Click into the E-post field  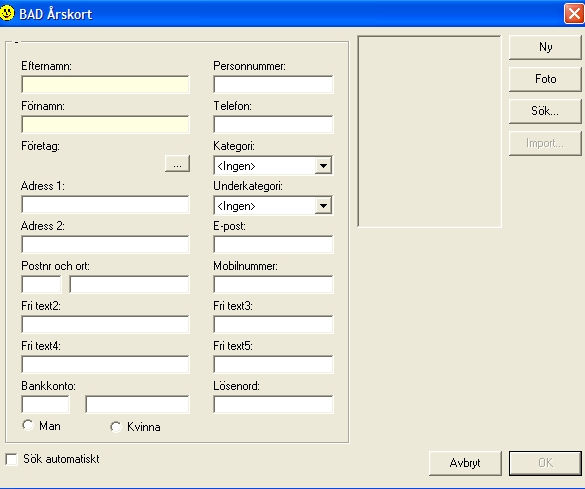click(x=273, y=244)
